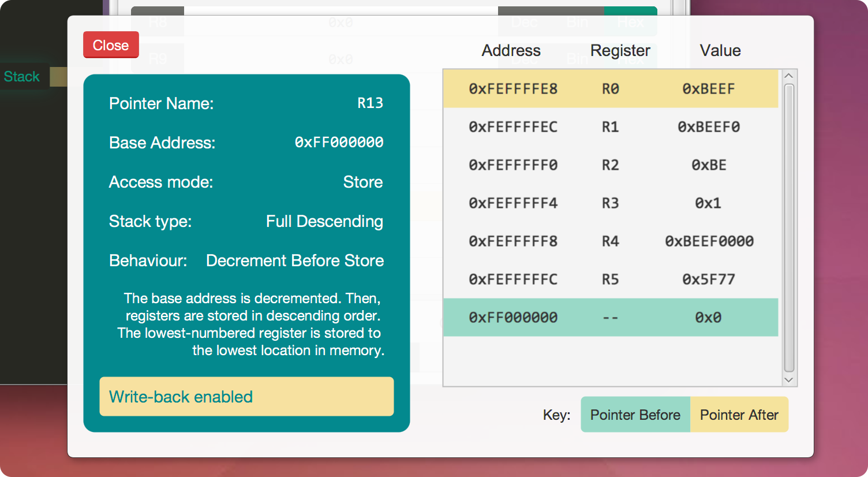Click the Access mode label

(161, 182)
